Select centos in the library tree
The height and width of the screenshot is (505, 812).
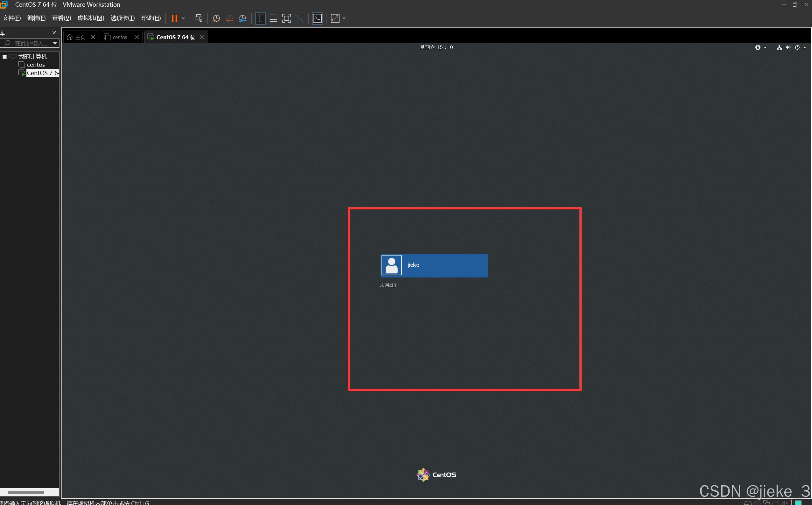coord(36,65)
